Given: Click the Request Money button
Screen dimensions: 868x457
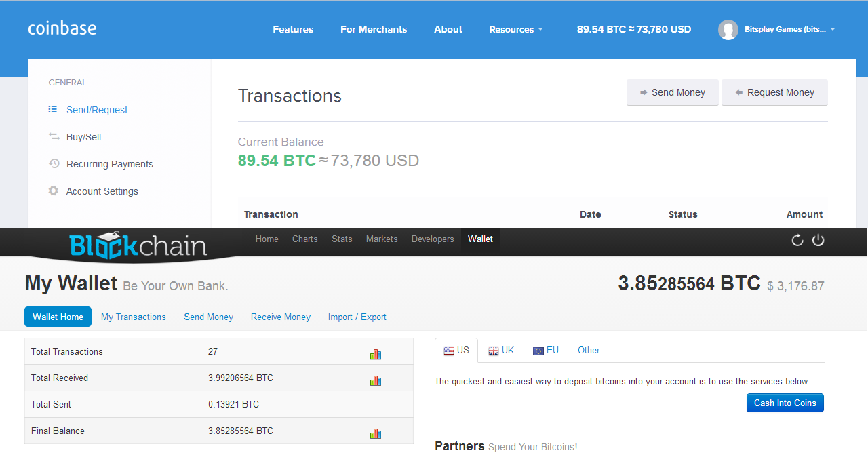Looking at the screenshot, I should (x=774, y=92).
